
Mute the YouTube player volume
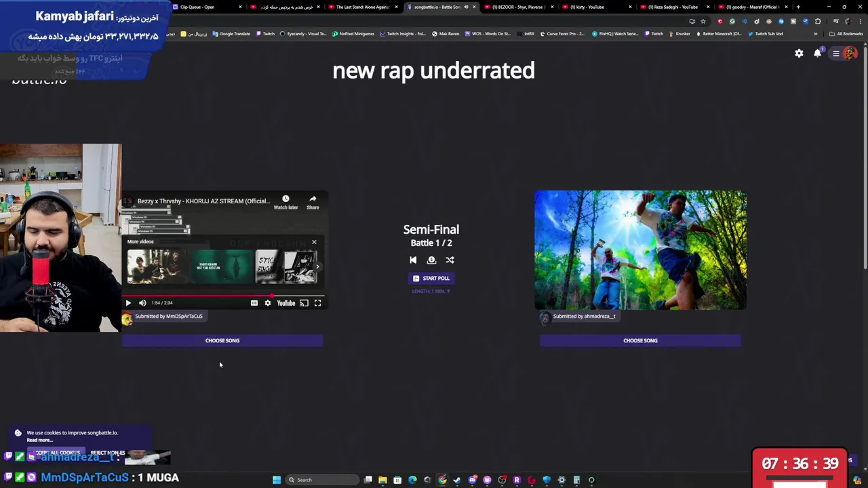coord(142,303)
